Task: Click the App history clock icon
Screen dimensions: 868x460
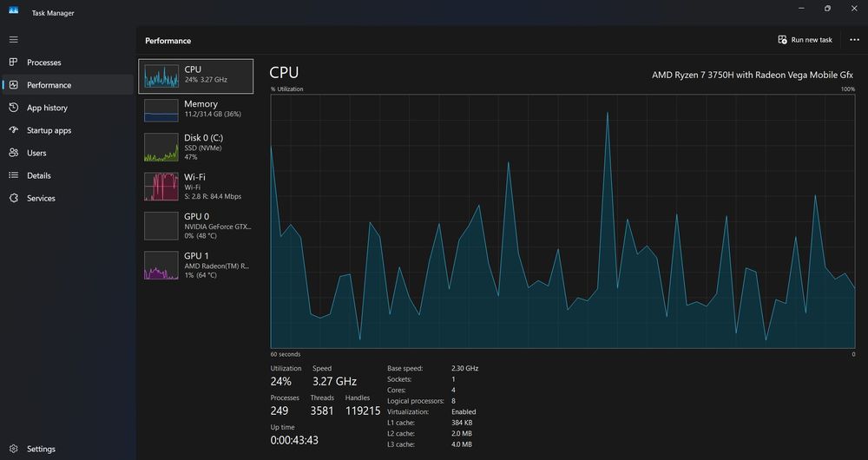Action: click(14, 108)
